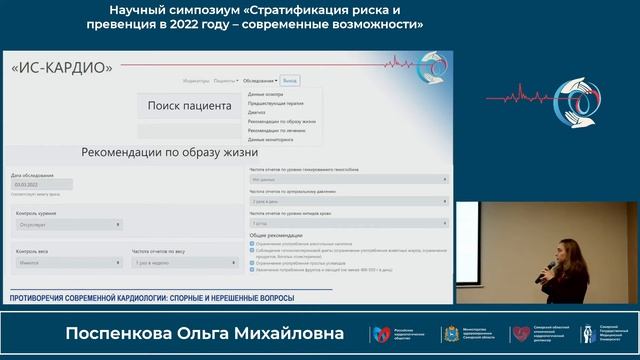This screenshot has width=640, height=360.
Task: Open the blood lipids report frequency dropdown
Action: [x=349, y=224]
